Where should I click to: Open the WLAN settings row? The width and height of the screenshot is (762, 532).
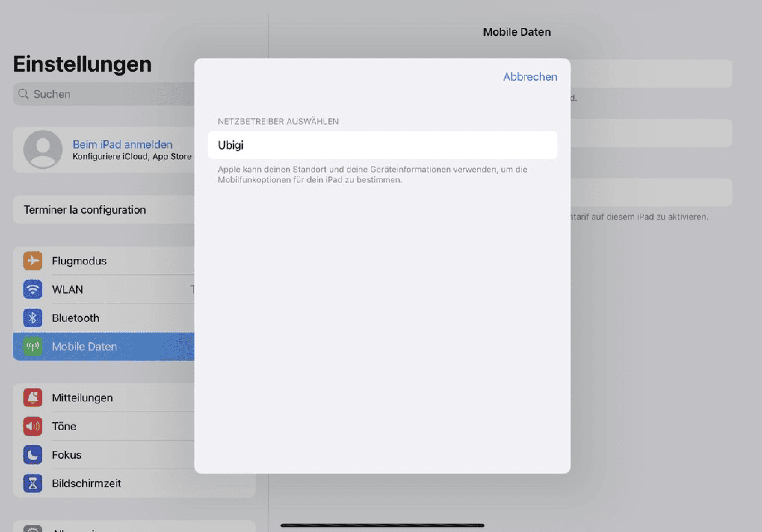click(104, 289)
